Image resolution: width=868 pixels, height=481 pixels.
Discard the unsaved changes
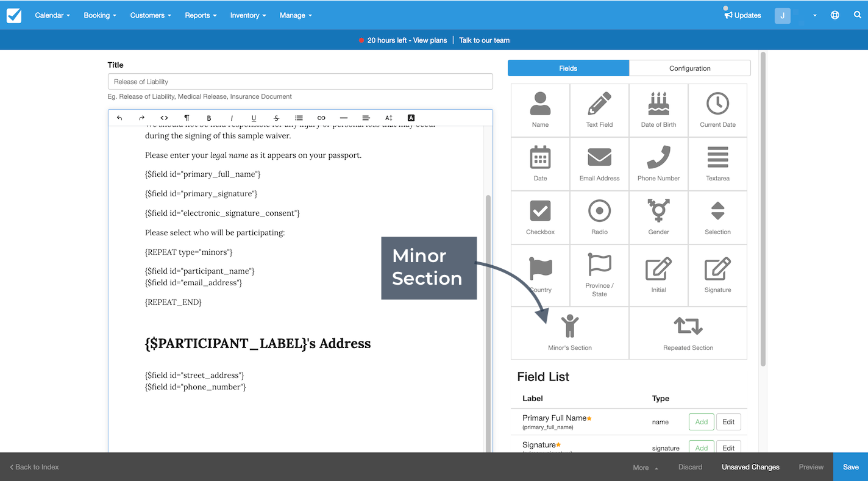pyautogui.click(x=690, y=467)
